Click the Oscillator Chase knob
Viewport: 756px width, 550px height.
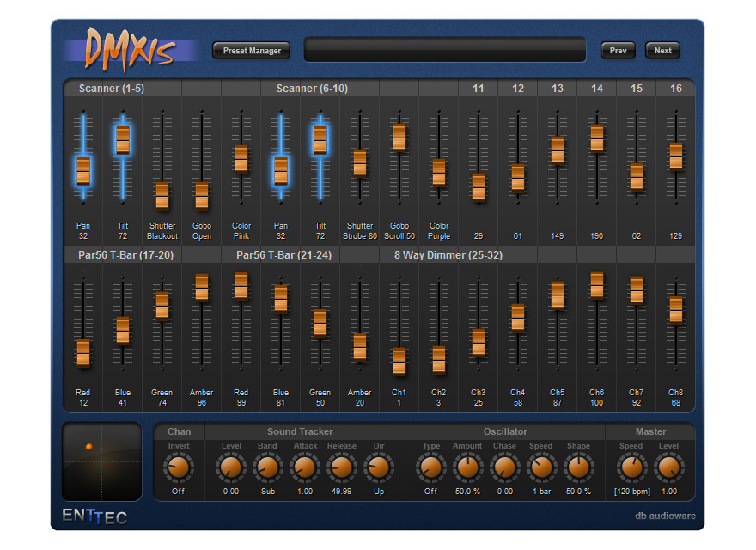pyautogui.click(x=505, y=467)
